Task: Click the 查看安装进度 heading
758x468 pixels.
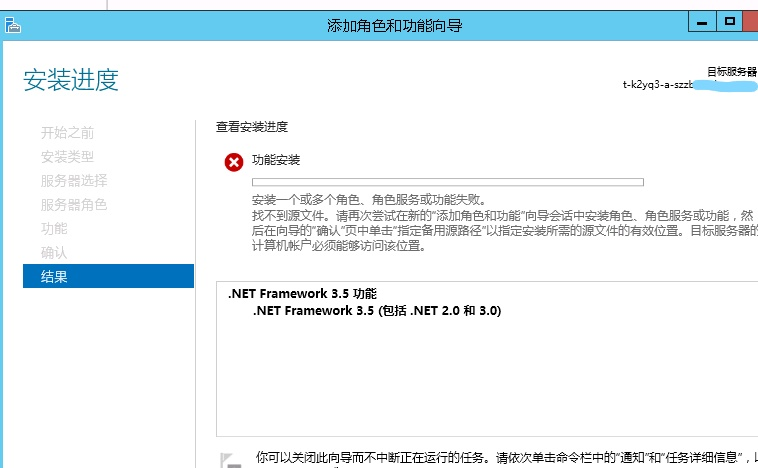Action: (252, 127)
